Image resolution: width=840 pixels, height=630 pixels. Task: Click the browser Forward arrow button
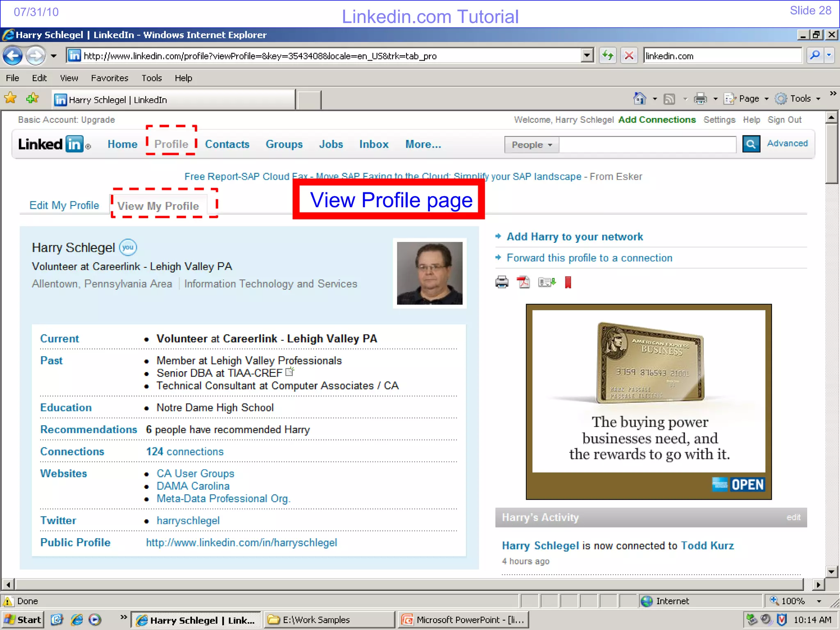[x=35, y=55]
